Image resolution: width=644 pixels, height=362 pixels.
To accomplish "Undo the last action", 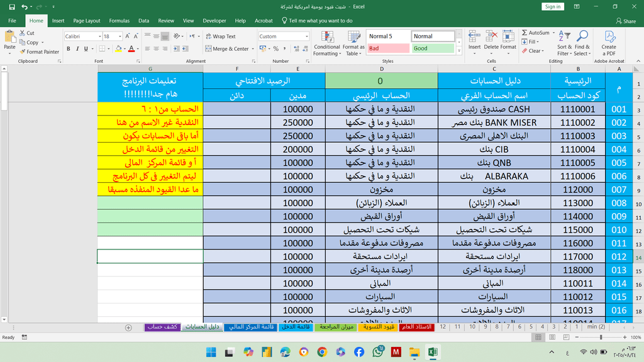I will point(25,6).
